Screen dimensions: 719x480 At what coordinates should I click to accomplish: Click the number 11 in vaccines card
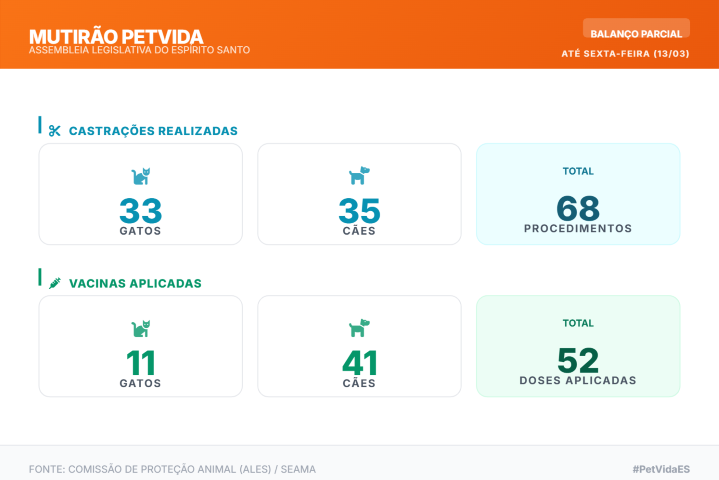click(140, 362)
